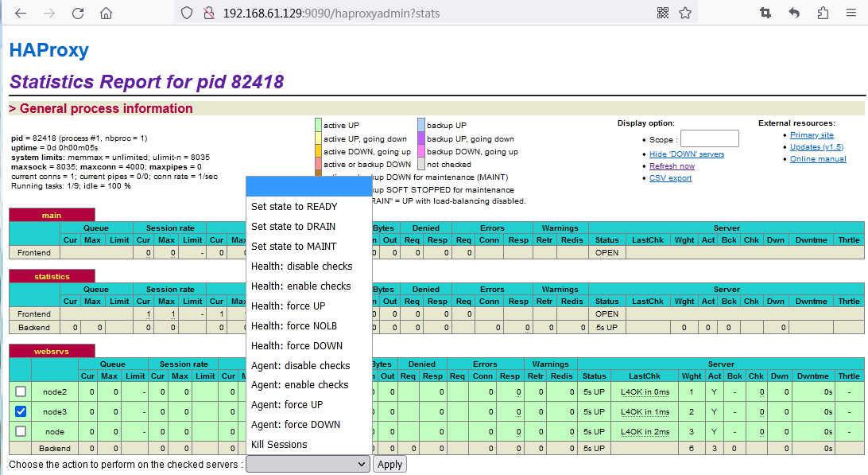
Task: Open the QR code icon in address bar
Action: (663, 13)
